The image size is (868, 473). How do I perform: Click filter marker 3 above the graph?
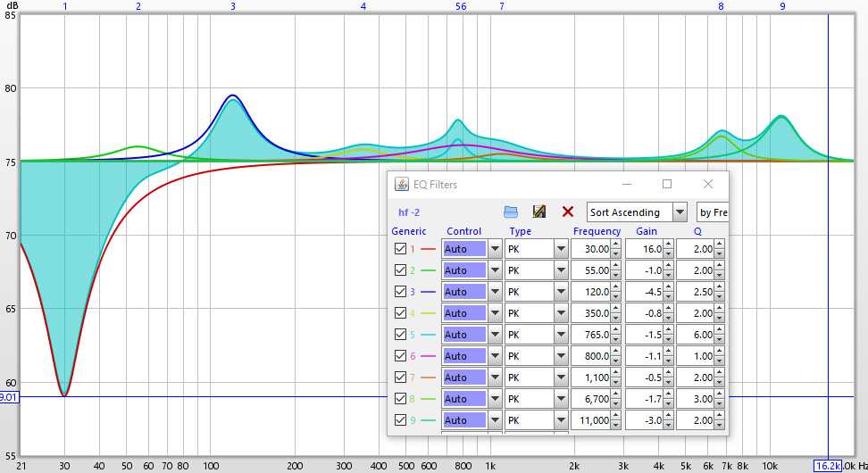tap(233, 6)
